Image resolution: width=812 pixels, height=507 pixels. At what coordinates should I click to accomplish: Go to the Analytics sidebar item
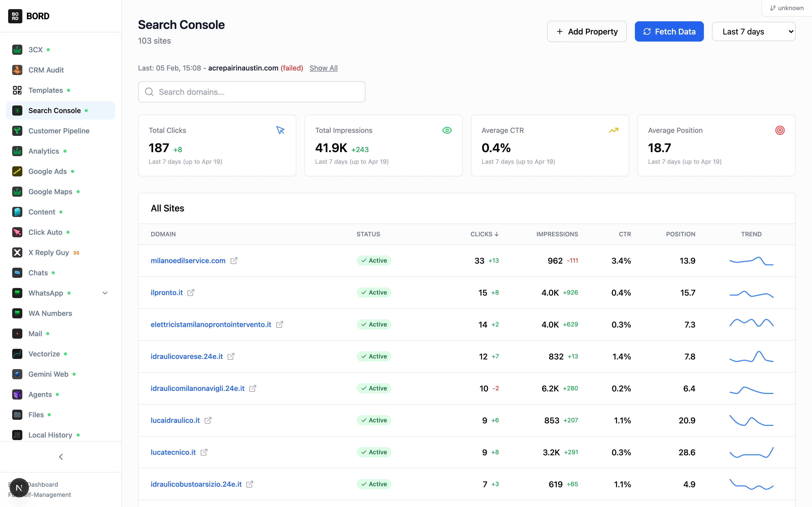pos(44,151)
